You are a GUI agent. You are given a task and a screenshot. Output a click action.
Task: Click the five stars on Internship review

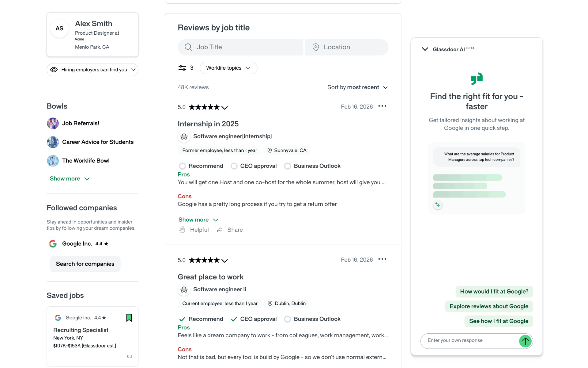[x=204, y=107]
